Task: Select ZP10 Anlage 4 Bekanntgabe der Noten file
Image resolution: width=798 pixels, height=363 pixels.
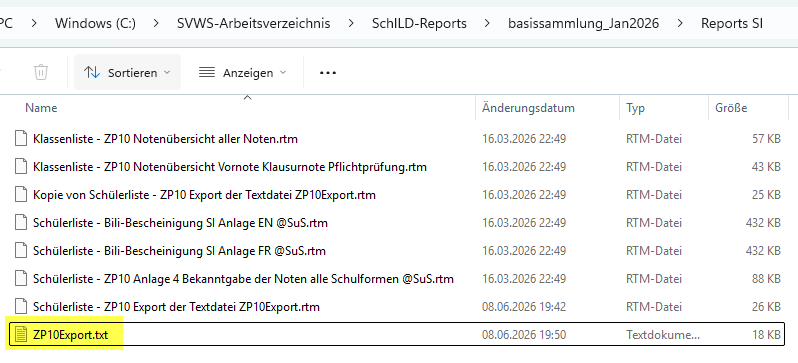Action: tap(243, 279)
